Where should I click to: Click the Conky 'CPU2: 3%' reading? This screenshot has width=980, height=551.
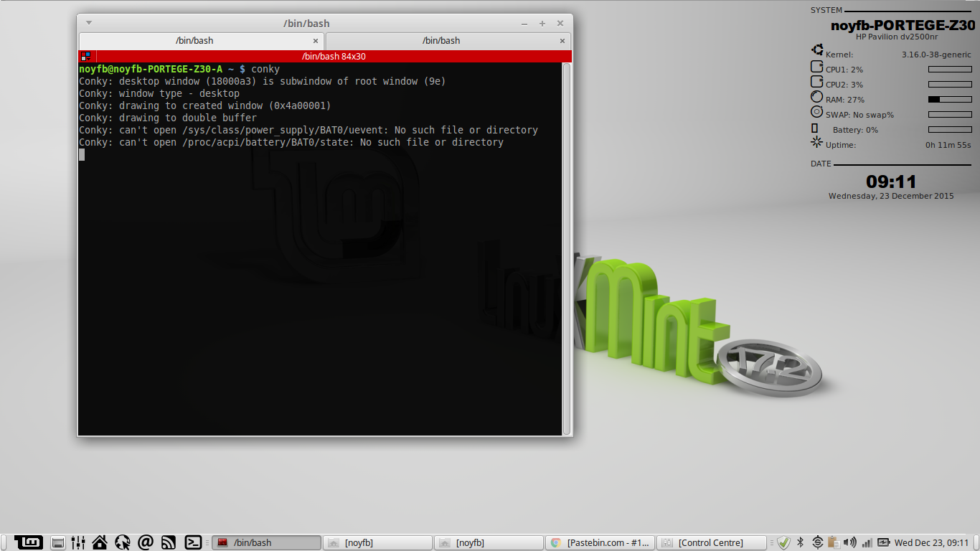pos(844,85)
